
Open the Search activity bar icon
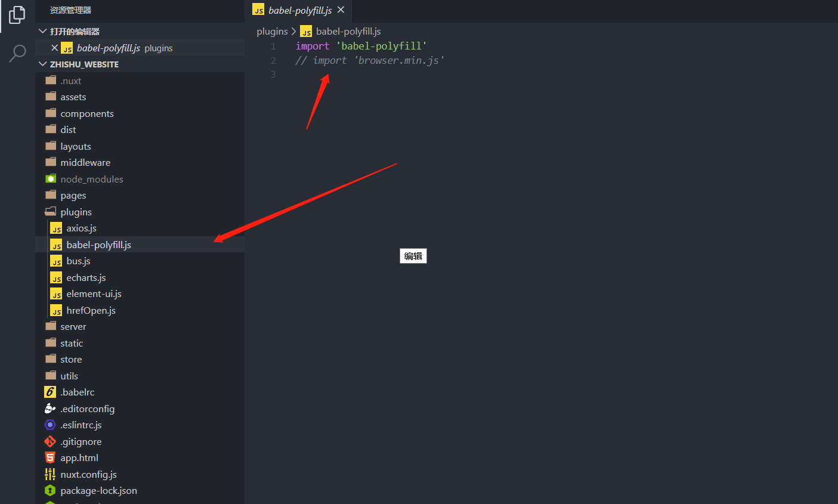point(17,54)
